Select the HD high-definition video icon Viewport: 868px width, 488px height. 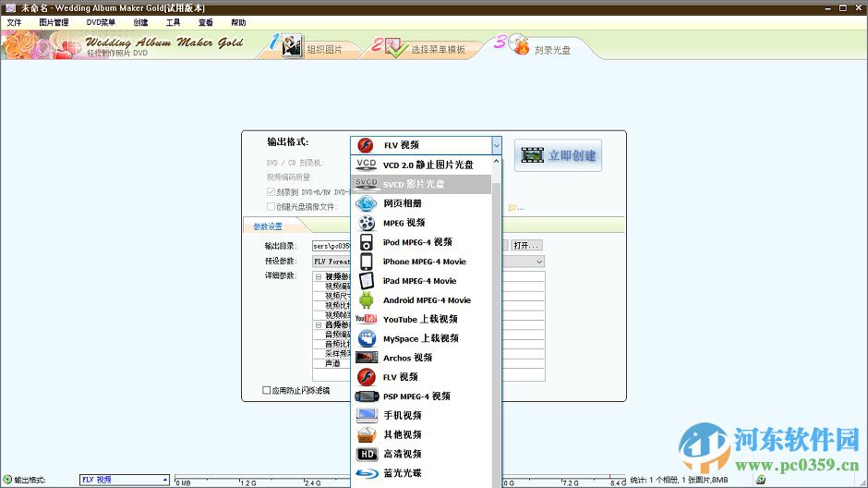click(x=366, y=454)
